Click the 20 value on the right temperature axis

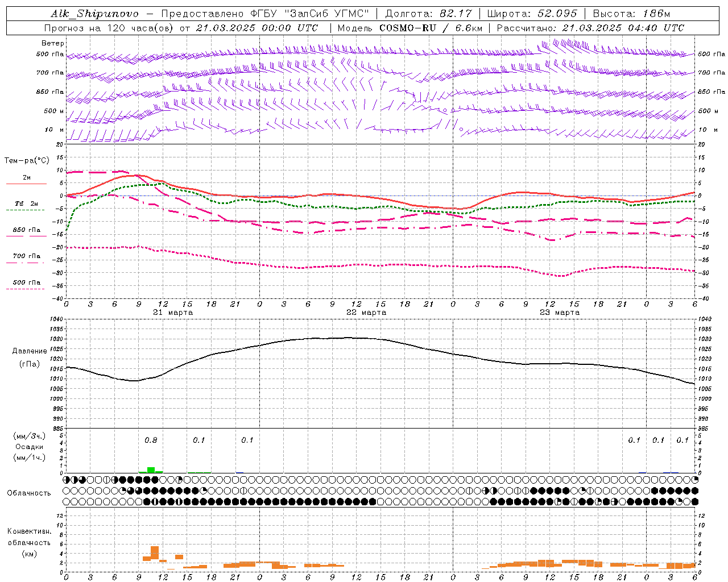(702, 144)
